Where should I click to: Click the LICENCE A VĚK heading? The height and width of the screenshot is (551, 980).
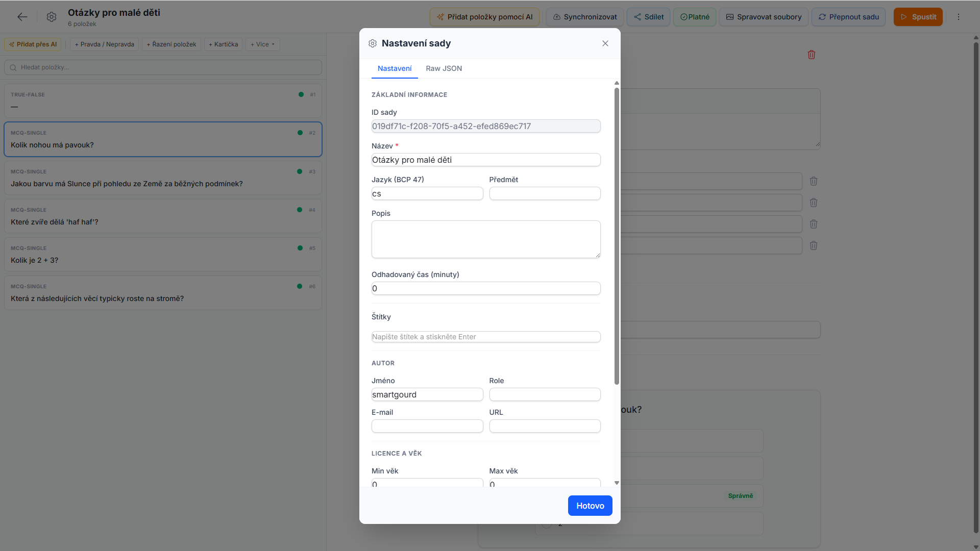(397, 454)
